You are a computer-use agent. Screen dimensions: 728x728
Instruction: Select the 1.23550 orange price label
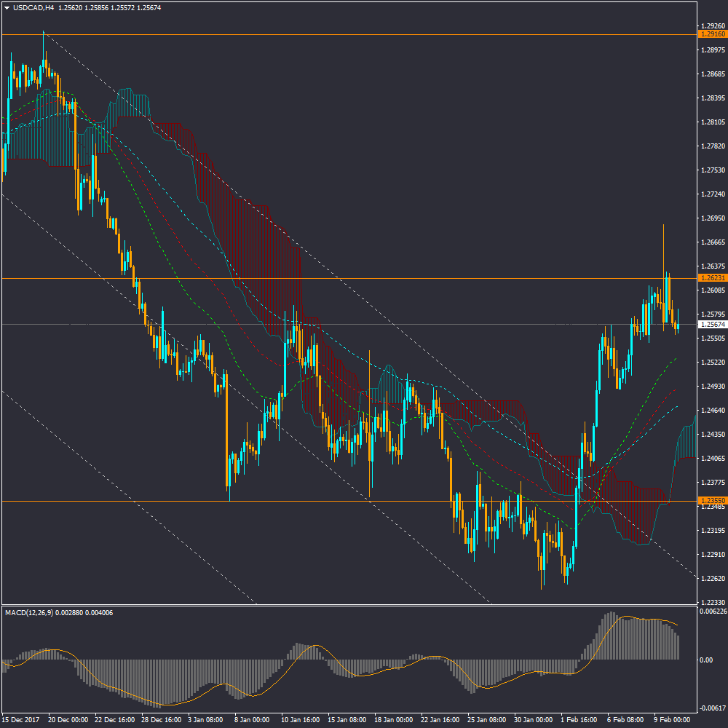pyautogui.click(x=711, y=501)
